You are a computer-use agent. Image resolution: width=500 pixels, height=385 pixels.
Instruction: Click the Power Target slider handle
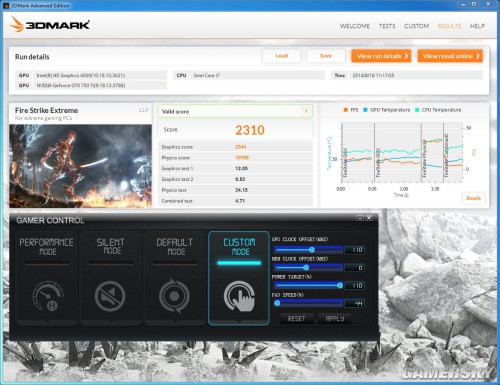(340, 285)
